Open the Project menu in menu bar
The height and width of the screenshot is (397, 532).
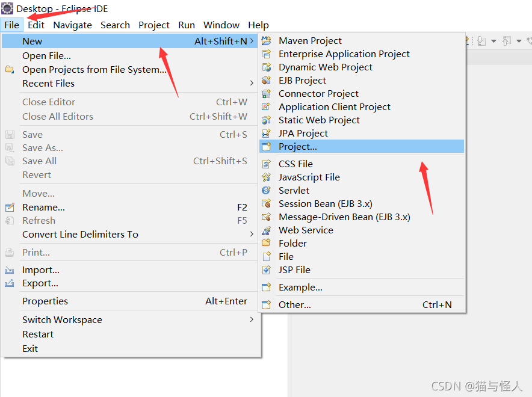click(x=154, y=25)
